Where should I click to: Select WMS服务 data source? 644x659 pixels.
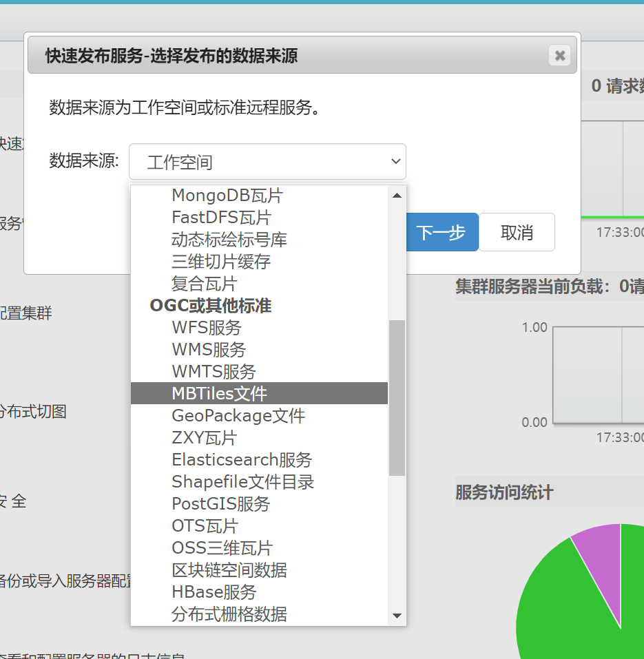259,350
